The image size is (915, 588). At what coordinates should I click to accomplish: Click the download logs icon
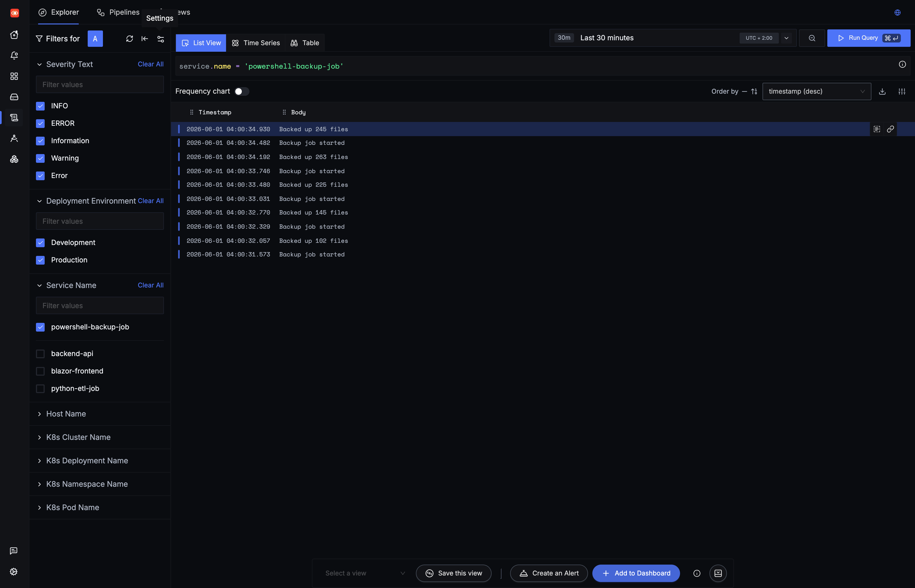click(x=882, y=92)
